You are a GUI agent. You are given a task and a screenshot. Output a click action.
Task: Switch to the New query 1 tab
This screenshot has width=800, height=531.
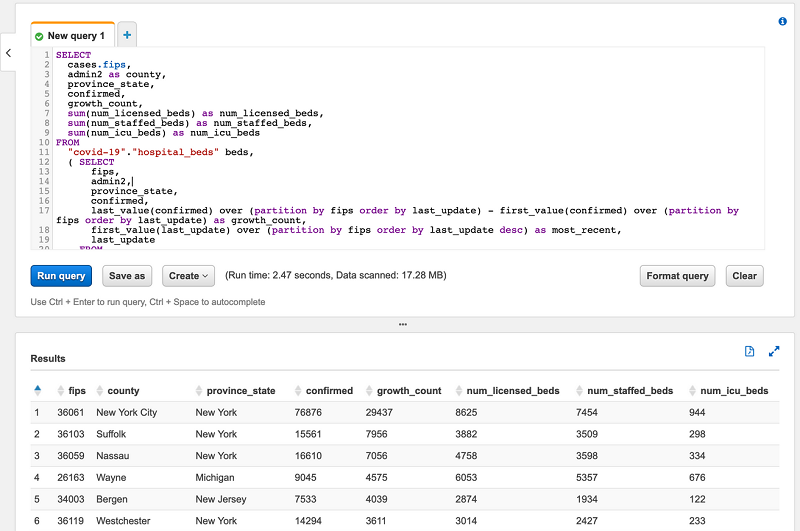pos(75,36)
